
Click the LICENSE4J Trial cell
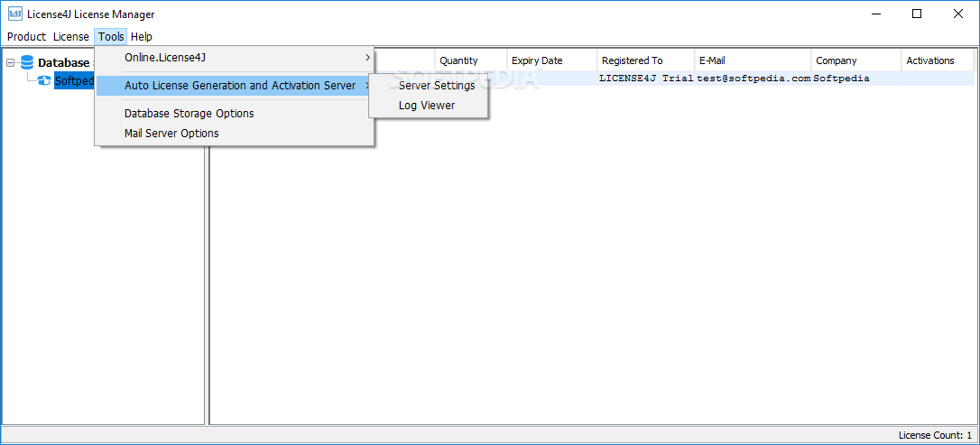[645, 79]
